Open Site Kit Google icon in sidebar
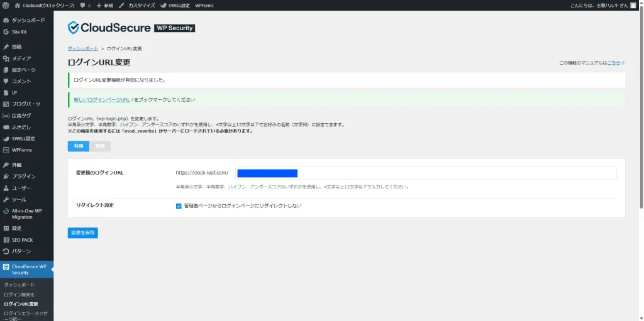The width and height of the screenshot is (644, 321). (x=6, y=32)
